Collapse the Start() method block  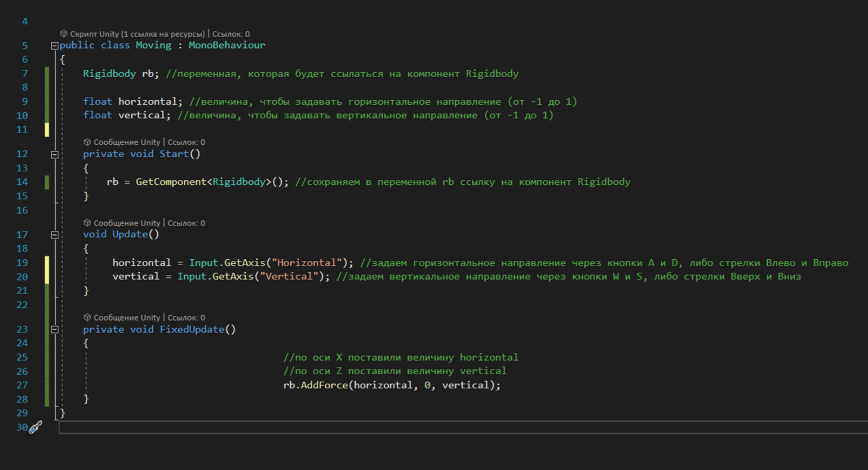coord(55,154)
